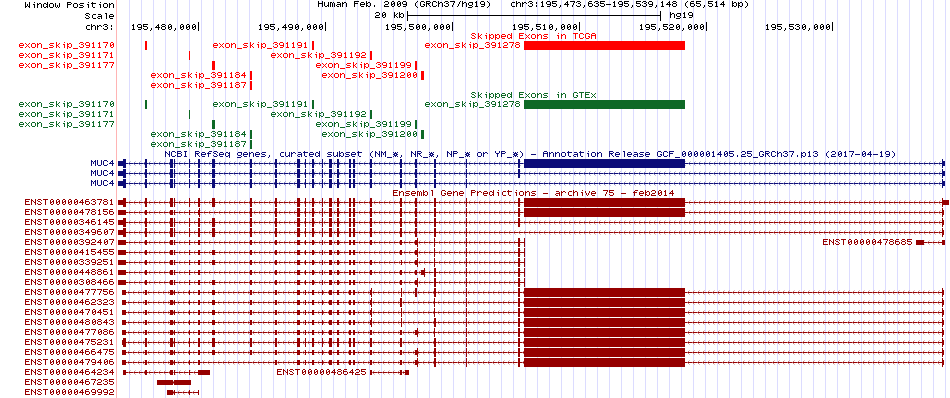Click transcript label ENST00000462323
Screen dimensions: 950x398
coord(70,302)
